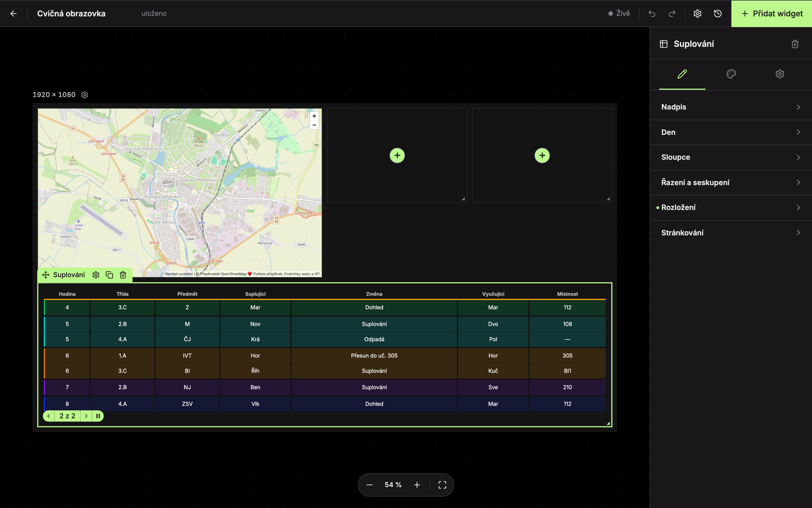Switch to the gear settings tab in panel

pyautogui.click(x=780, y=74)
